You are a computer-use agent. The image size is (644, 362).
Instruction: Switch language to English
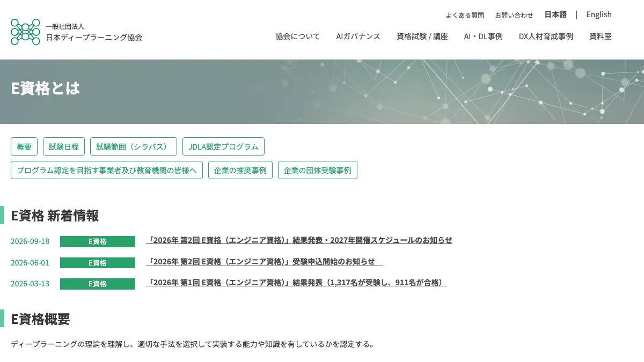[599, 14]
